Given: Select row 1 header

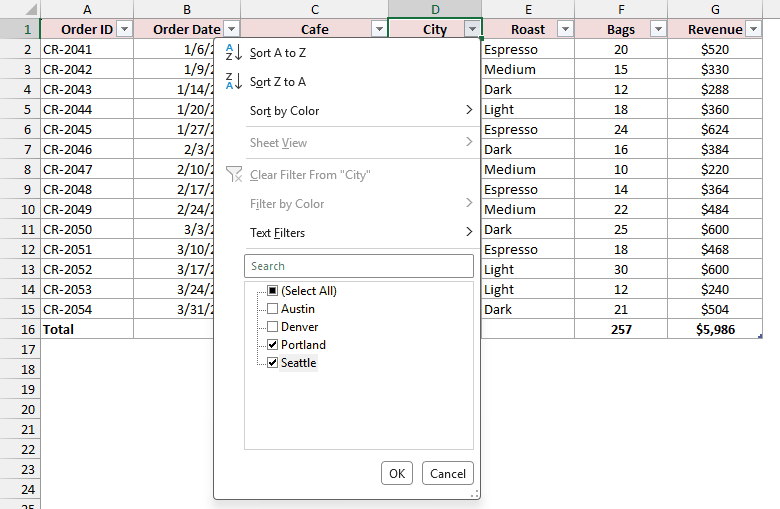Looking at the screenshot, I should click(x=20, y=29).
